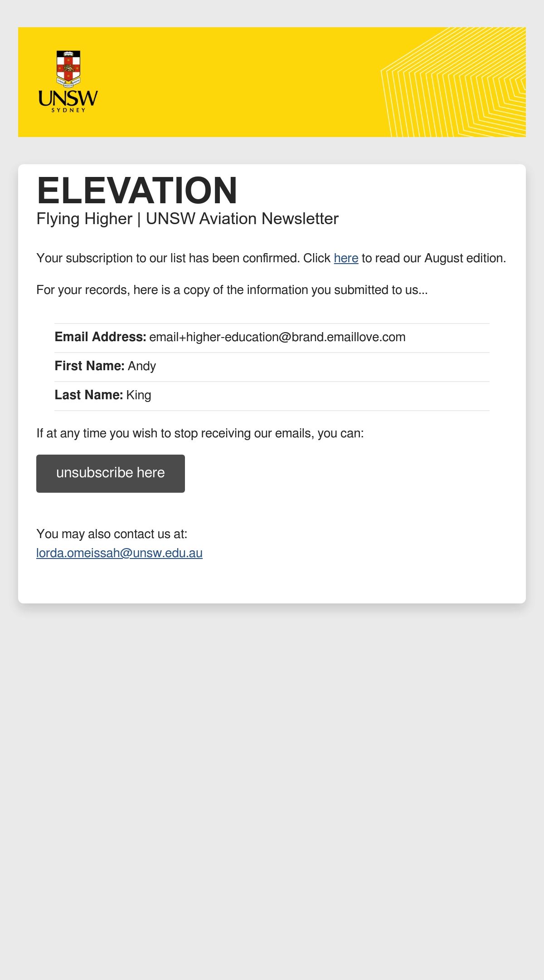
Task: Click the UNSW crest shield icon
Action: [x=68, y=69]
